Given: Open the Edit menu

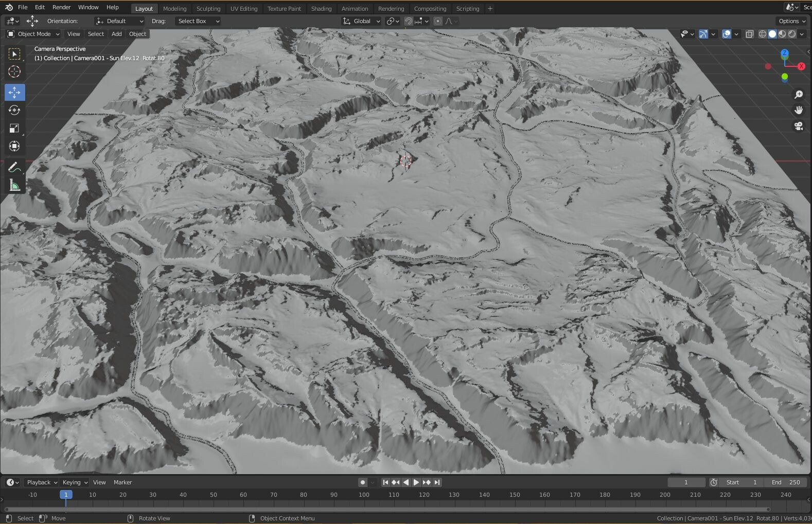Looking at the screenshot, I should pyautogui.click(x=40, y=7).
